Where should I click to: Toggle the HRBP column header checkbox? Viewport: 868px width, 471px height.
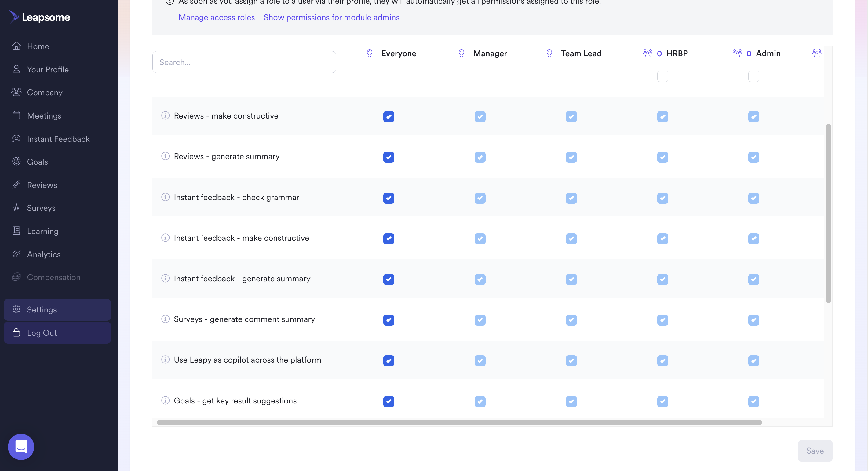(662, 76)
